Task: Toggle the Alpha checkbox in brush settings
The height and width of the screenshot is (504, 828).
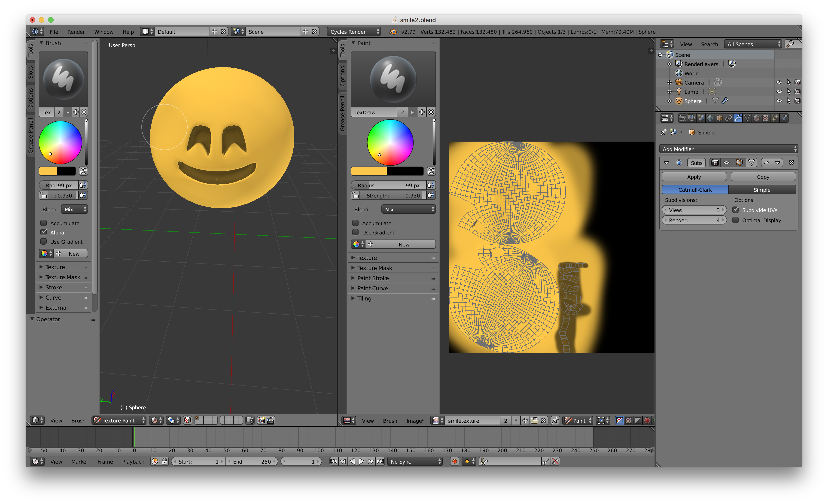Action: [x=45, y=232]
